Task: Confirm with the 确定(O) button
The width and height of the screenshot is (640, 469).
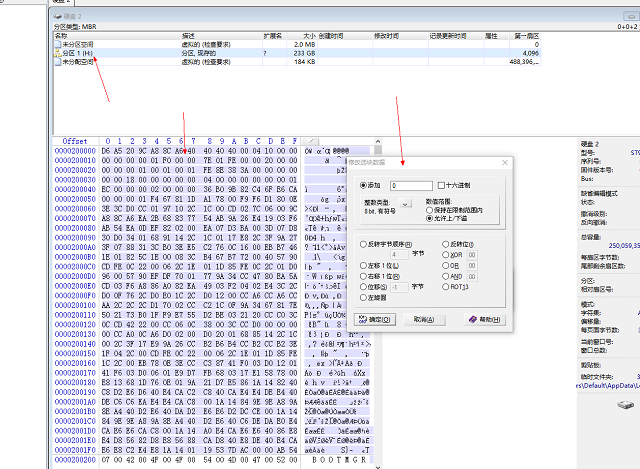Action: (375, 319)
